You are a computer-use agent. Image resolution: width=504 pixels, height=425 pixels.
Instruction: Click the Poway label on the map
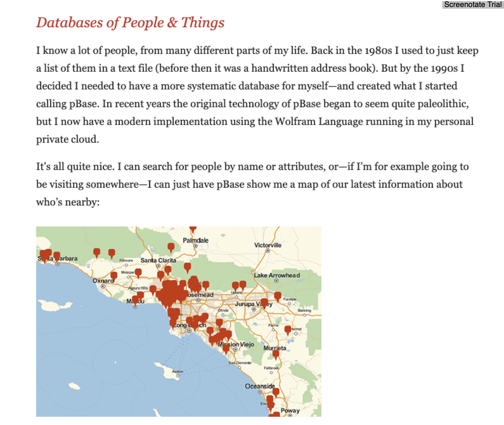click(290, 410)
